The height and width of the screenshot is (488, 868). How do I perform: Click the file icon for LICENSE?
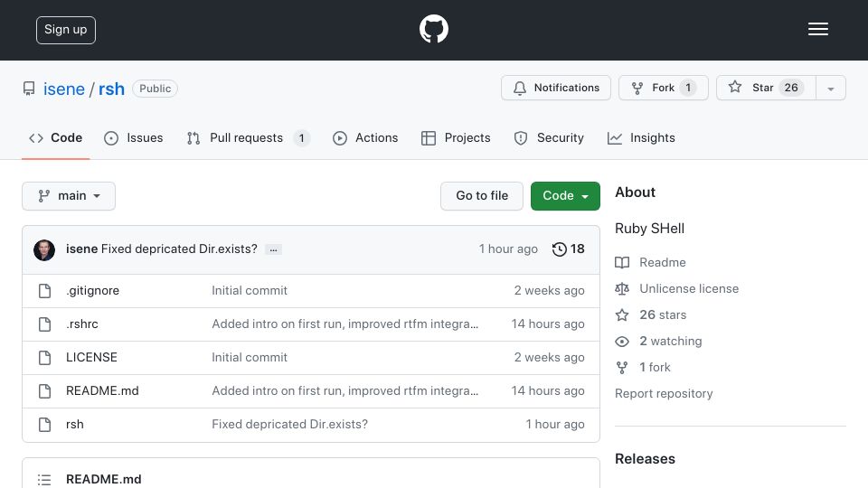tap(45, 358)
